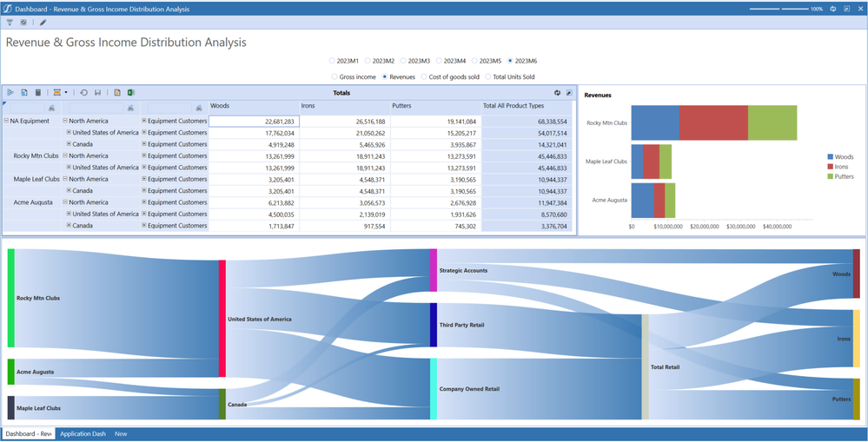Click the Irons red legend swatch
Image resolution: width=868 pixels, height=442 pixels.
click(x=831, y=167)
